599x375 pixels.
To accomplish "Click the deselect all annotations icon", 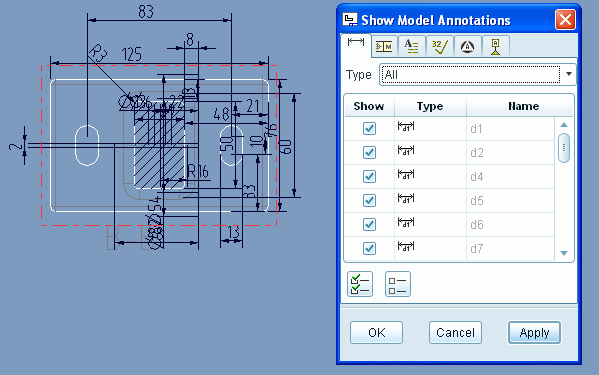I will click(398, 284).
